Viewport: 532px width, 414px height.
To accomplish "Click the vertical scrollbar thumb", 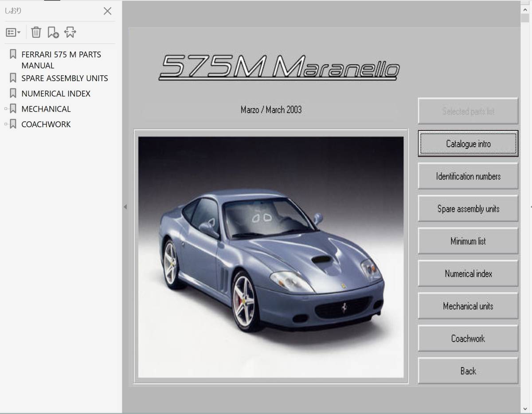I will pos(525,18).
